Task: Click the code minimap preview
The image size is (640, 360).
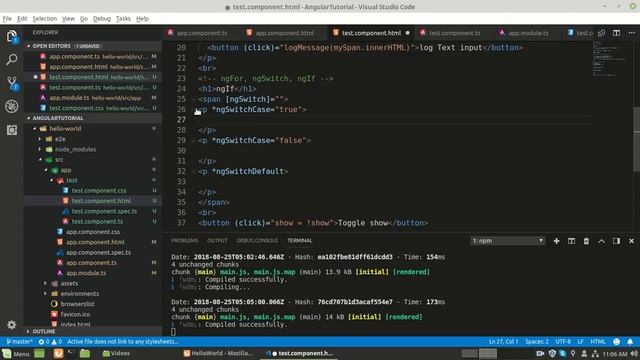Action: point(611,59)
